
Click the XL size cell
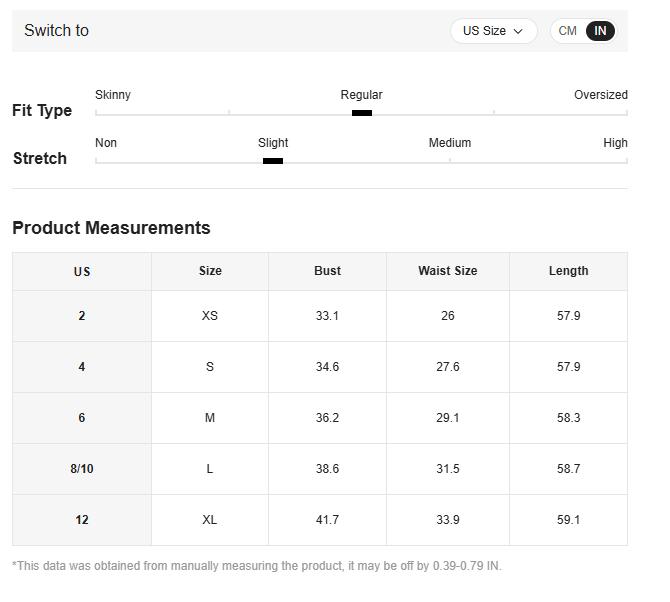(x=209, y=520)
